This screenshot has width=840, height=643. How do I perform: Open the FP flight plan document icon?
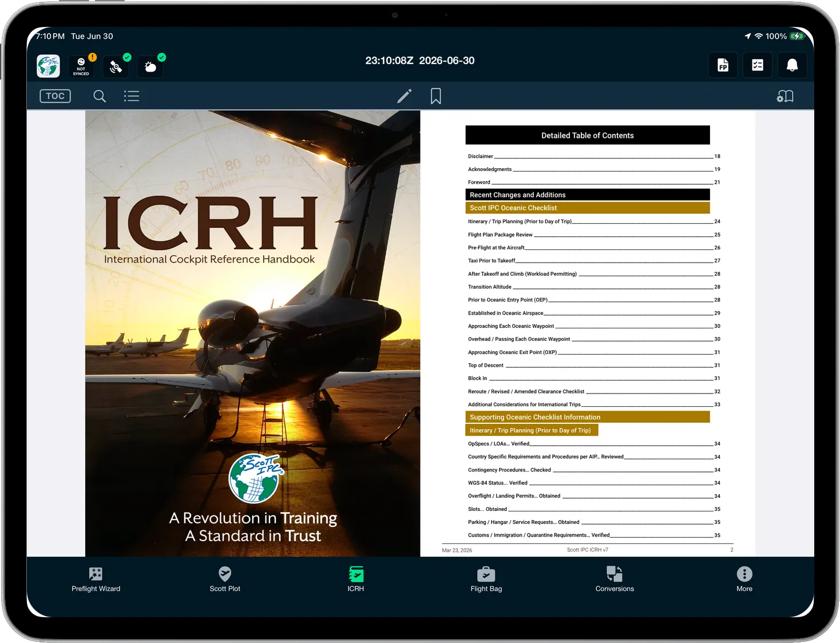click(x=723, y=65)
